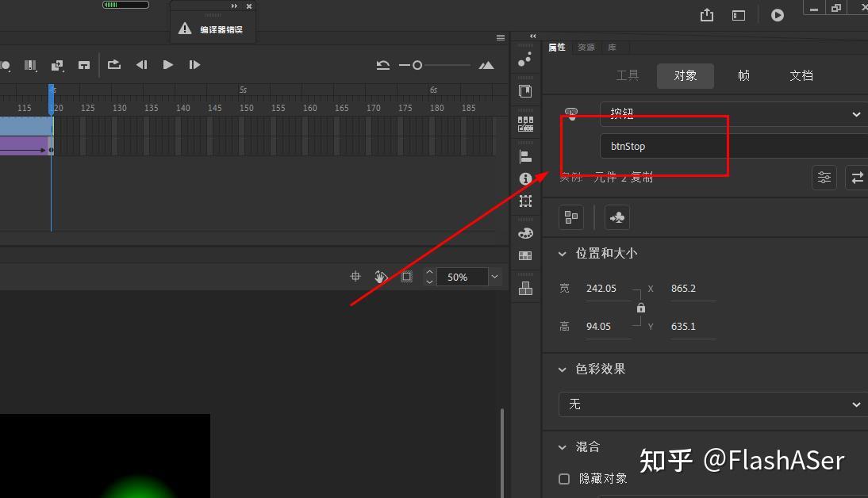Open the 色彩效果 style dropdown showing 无
The image size is (868, 498).
point(712,404)
